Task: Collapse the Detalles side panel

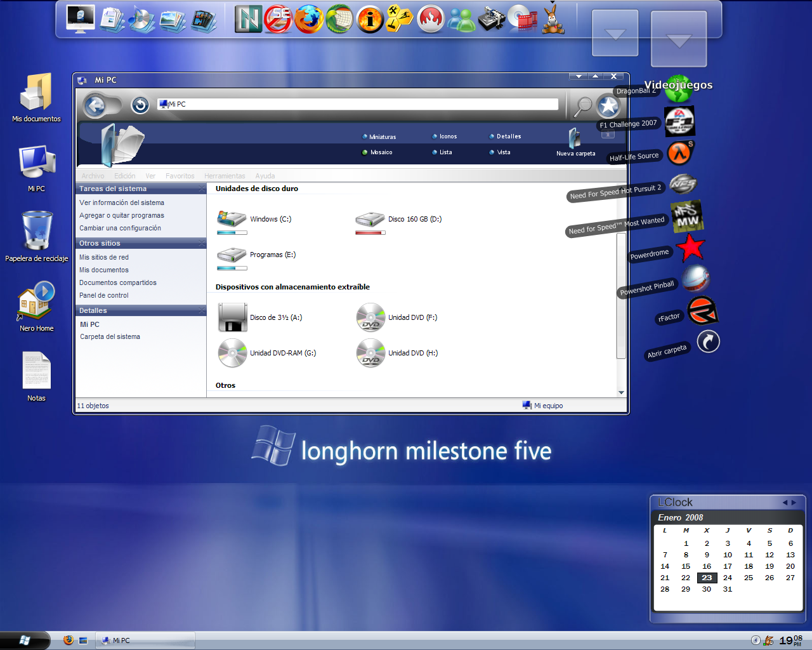Action: tap(202, 310)
